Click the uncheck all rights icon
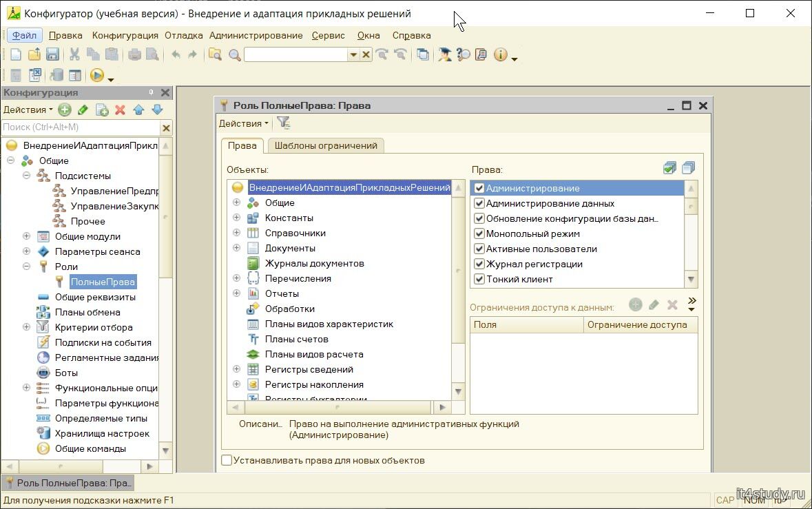 [x=688, y=168]
